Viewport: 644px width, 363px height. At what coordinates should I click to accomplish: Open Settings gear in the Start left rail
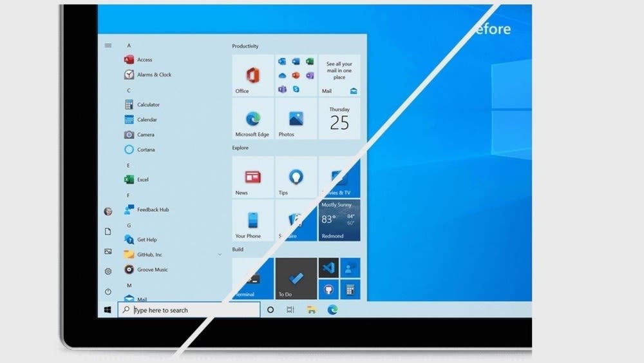tap(108, 271)
